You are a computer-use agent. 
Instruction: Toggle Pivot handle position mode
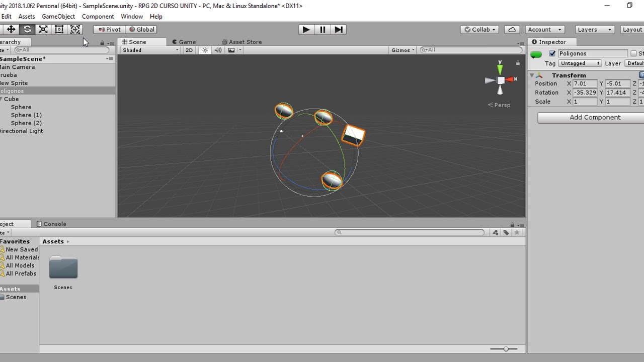click(x=109, y=30)
